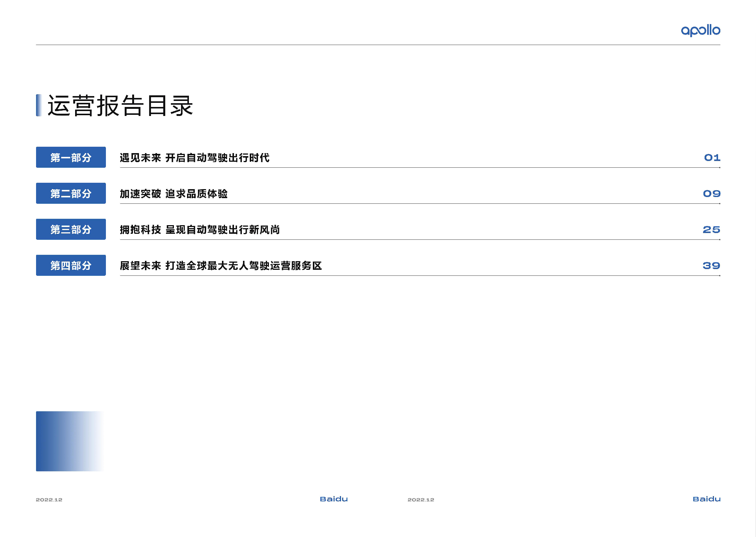Click the 运营报告目录 heading
This screenshot has width=756, height=537.
tap(120, 105)
